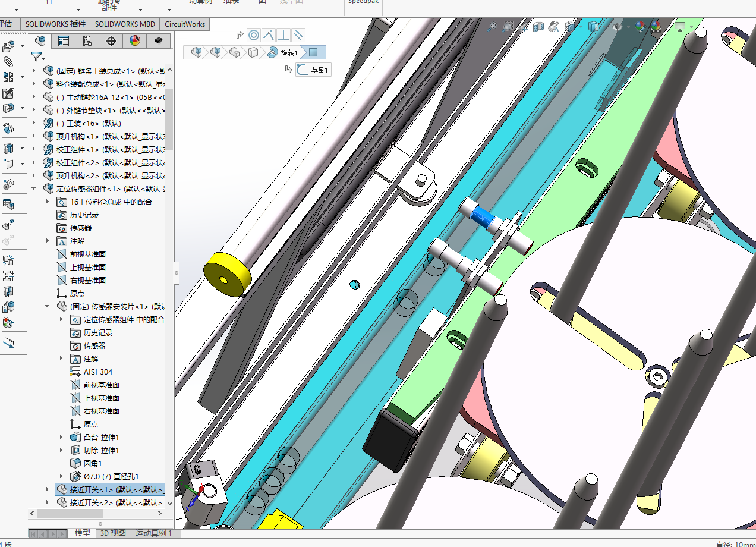Click the interference detection icon in left toolbar
Image resolution: width=756 pixels, height=547 pixels.
[x=8, y=260]
